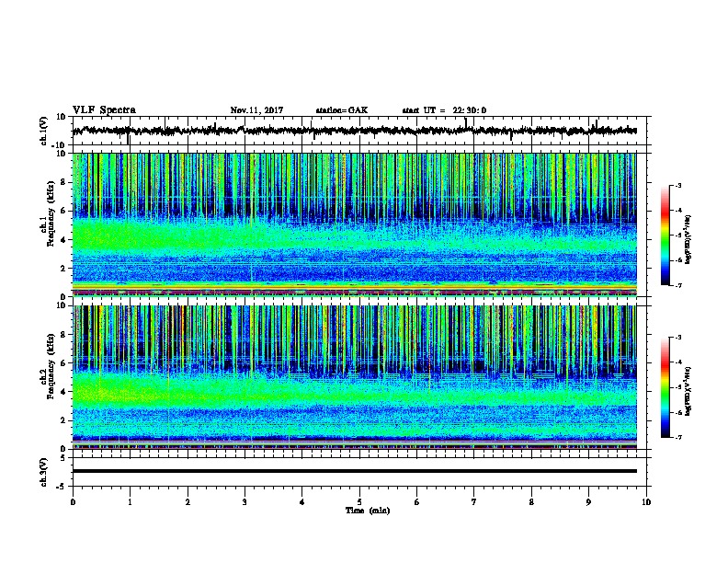728x563 pixels.
Task: Click the lower colorbar log(PSD) label
Action: pyautogui.click(x=688, y=391)
